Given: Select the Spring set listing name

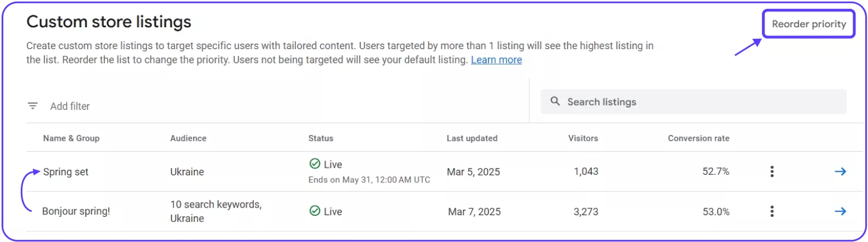Looking at the screenshot, I should pyautogui.click(x=66, y=172).
